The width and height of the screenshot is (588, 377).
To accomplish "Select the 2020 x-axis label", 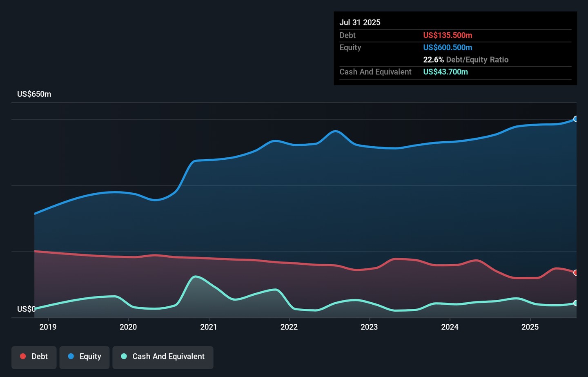I will point(128,327).
